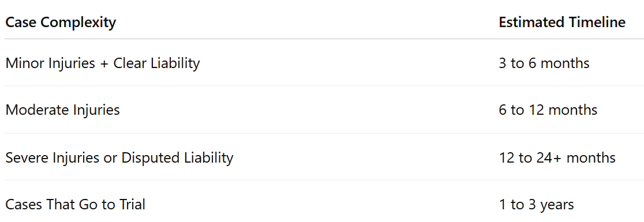Select the Cases That Go to Trial cell
Screen dimensions: 644x222
click(x=75, y=204)
